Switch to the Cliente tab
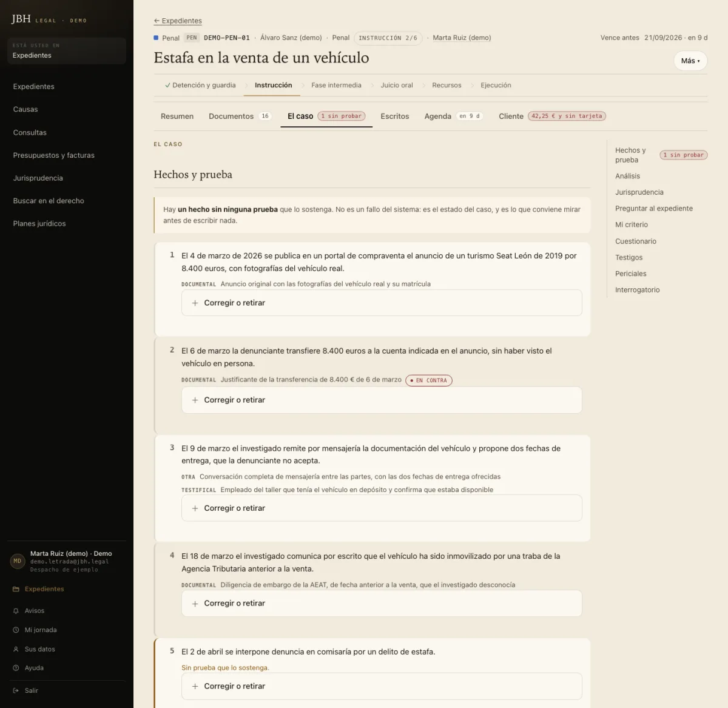Screen dimensions: 728x708 click(552, 116)
